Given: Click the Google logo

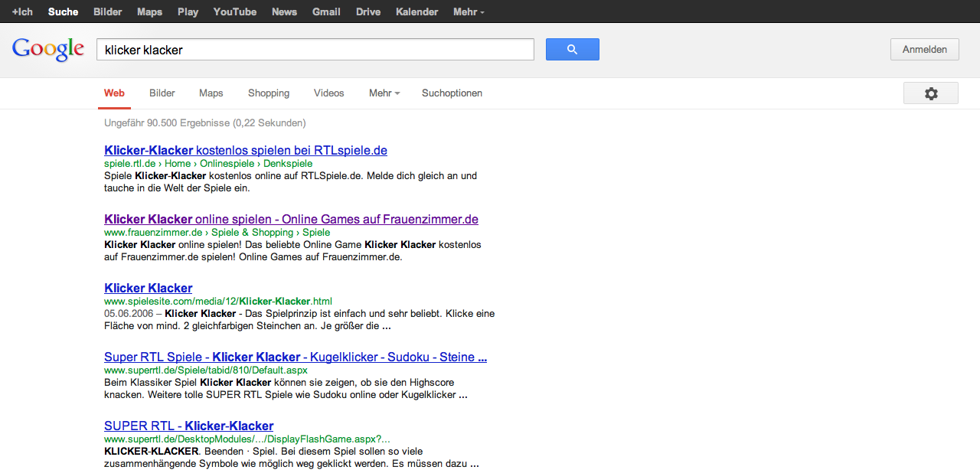Looking at the screenshot, I should tap(47, 50).
